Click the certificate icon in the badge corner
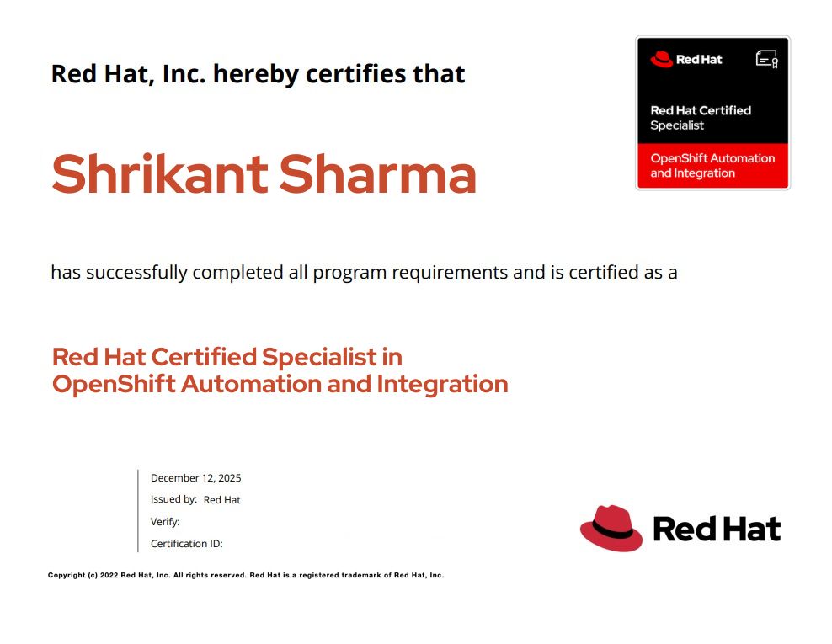832x644 pixels. click(x=766, y=59)
